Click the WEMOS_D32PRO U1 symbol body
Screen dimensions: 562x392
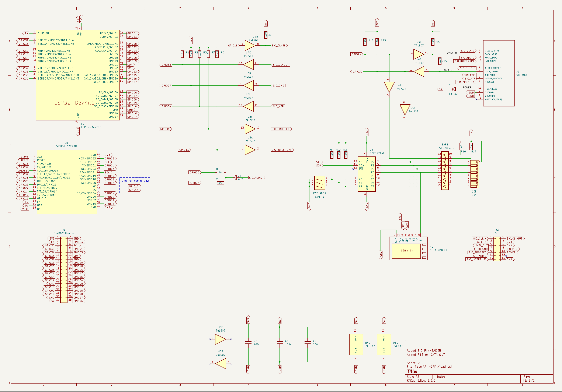(67, 182)
